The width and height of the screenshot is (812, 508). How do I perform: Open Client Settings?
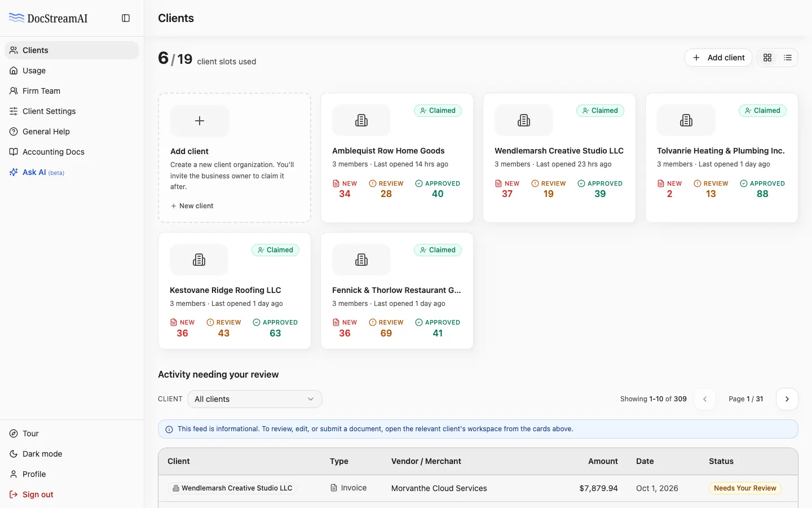(x=72, y=111)
